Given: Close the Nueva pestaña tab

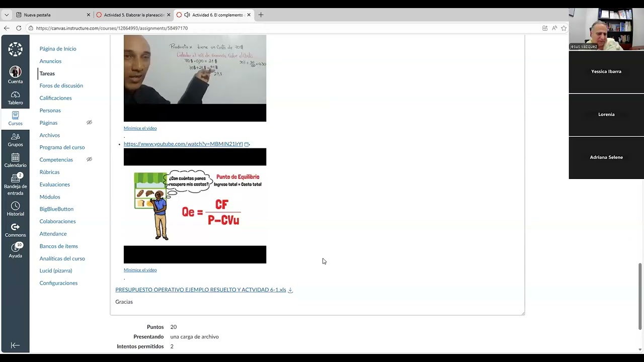Looking at the screenshot, I should [x=89, y=15].
